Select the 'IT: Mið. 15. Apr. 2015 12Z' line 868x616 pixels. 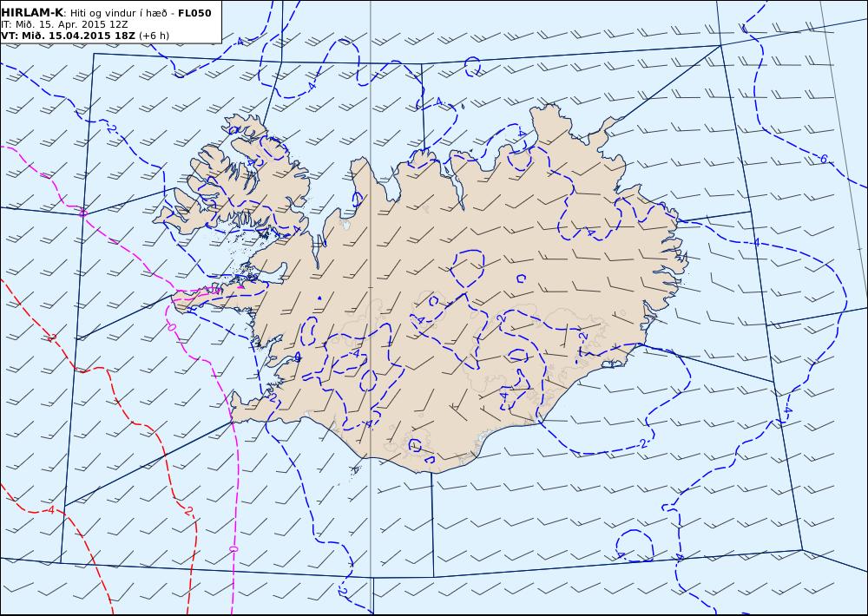(64, 24)
